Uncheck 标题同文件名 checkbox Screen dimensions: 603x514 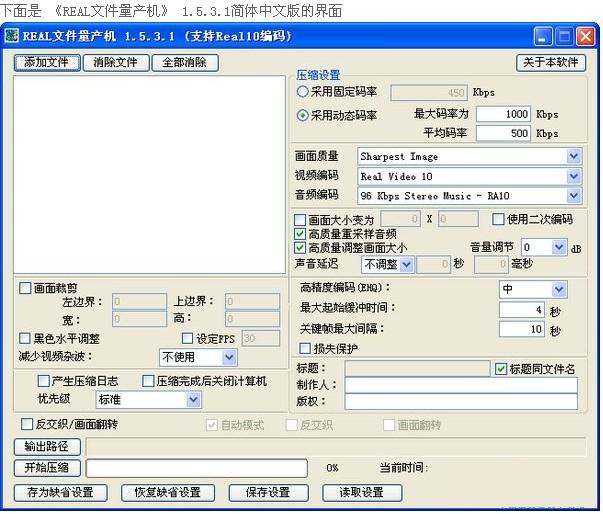[x=501, y=369]
